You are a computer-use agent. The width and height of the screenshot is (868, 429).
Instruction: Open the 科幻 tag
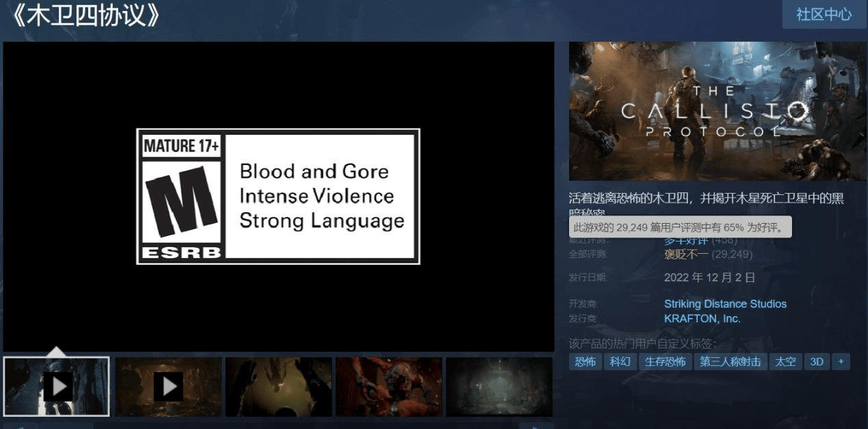[x=620, y=362]
